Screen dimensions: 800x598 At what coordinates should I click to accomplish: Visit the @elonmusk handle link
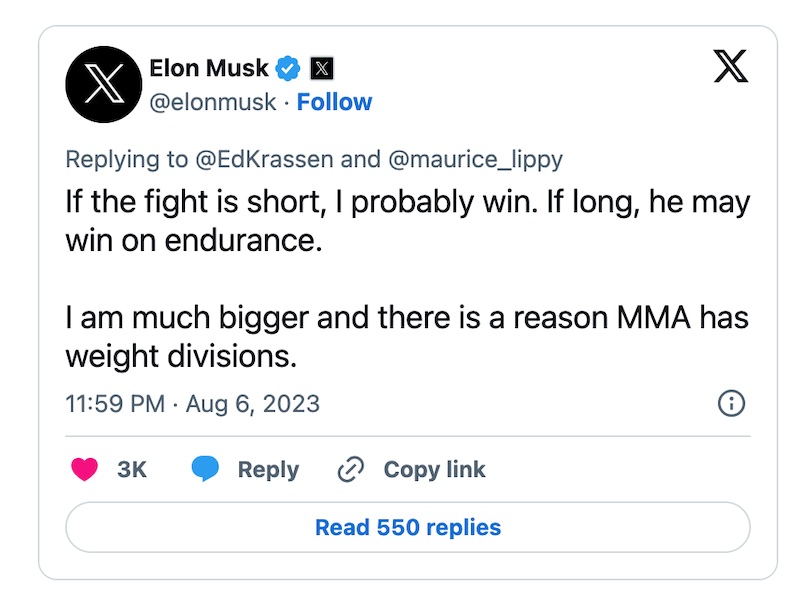(x=212, y=102)
